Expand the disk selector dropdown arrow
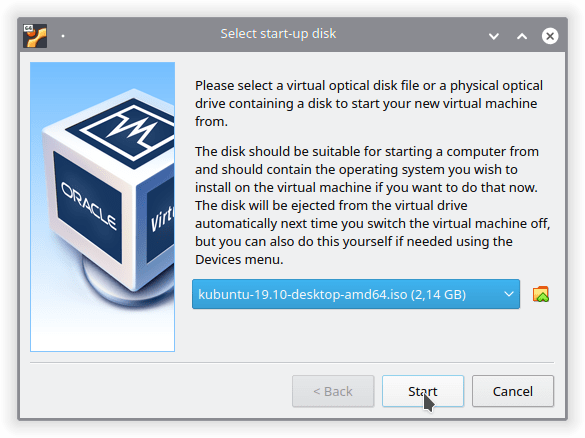Screen dimensions: 585x438 (509, 294)
